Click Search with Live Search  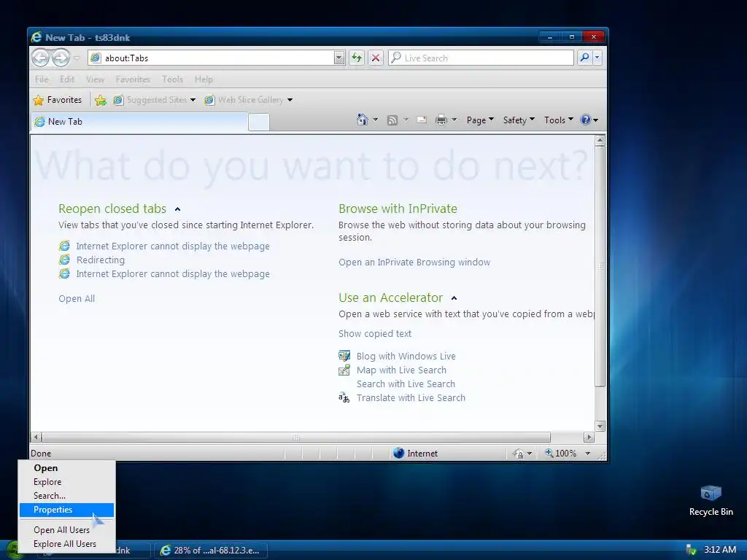click(406, 384)
